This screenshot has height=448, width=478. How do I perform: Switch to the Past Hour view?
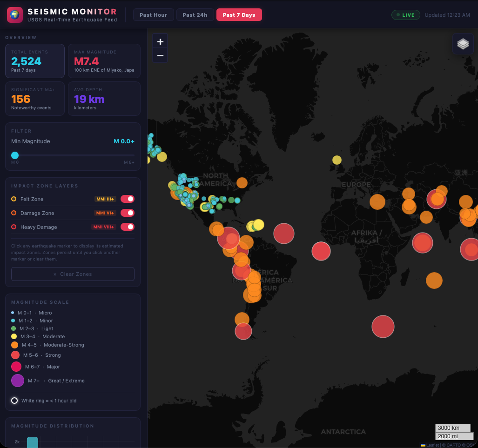coord(153,14)
